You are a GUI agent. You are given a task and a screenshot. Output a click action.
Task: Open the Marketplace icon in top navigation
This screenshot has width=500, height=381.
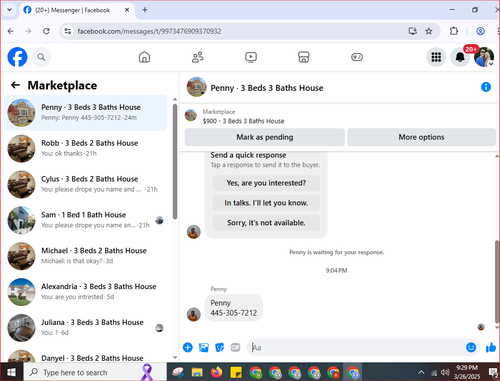click(x=304, y=57)
